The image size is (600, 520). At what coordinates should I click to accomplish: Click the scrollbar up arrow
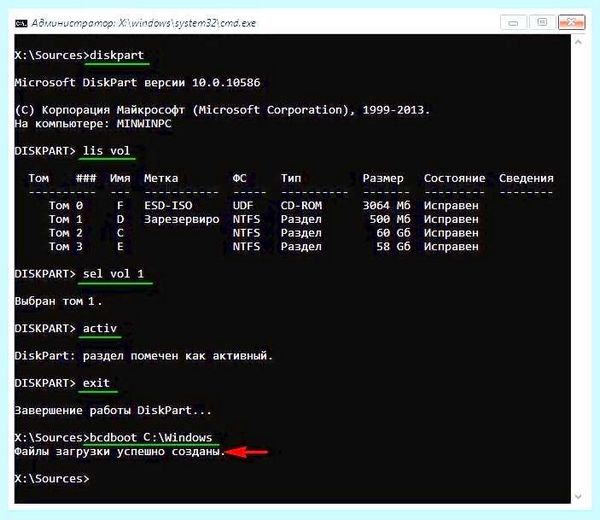point(578,42)
